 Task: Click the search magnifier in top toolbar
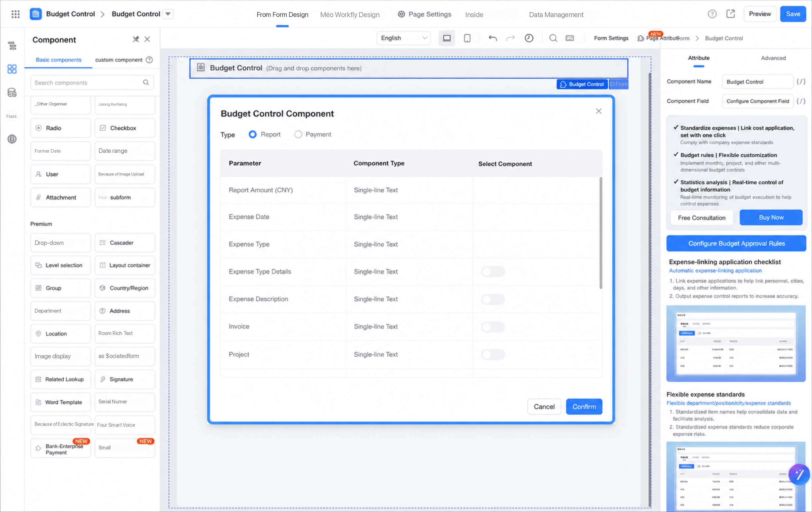coord(553,38)
